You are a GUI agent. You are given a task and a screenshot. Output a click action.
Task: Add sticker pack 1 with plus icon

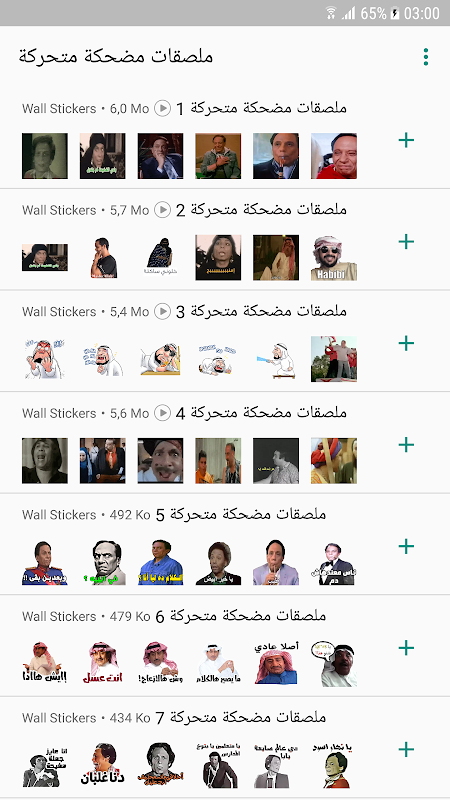406,140
